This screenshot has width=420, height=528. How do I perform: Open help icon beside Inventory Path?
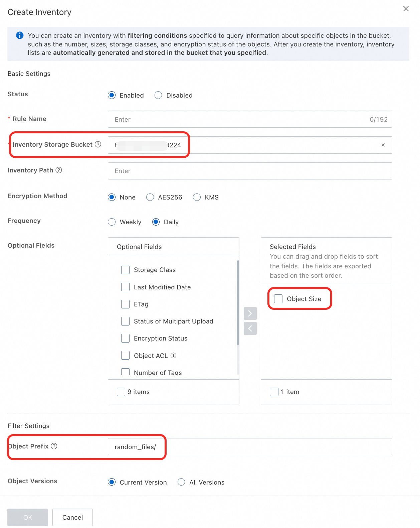(x=59, y=170)
